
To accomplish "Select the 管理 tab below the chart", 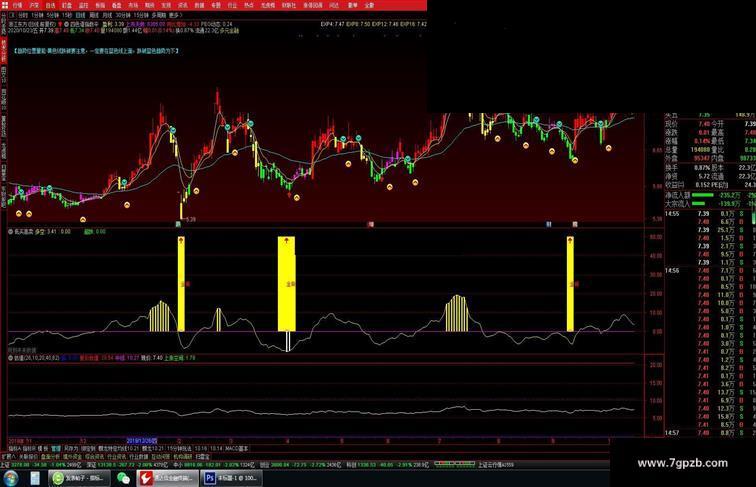I will click(x=56, y=448).
